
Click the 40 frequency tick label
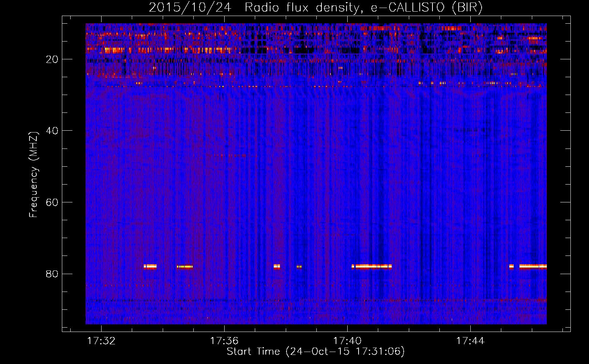coord(52,131)
